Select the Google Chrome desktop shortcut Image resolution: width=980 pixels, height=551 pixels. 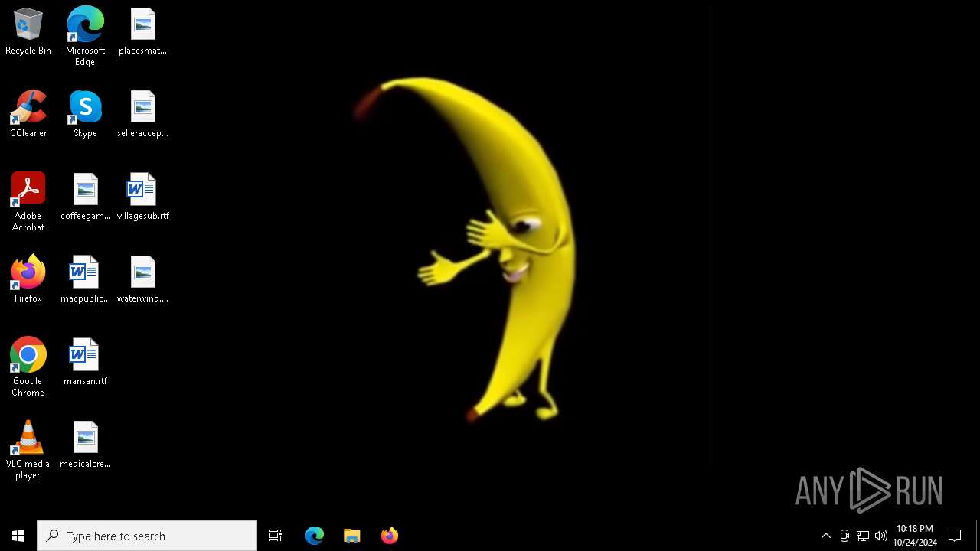[x=28, y=367]
